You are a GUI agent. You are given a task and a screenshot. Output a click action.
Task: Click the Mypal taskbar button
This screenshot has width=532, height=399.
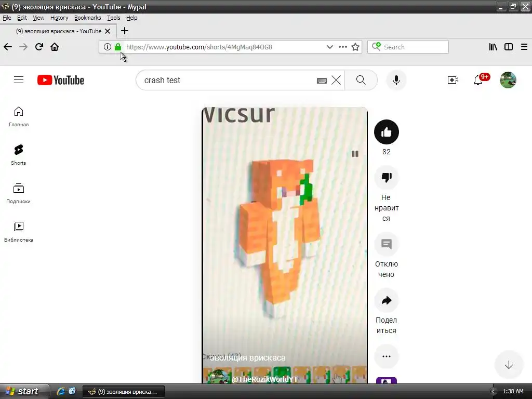(x=124, y=392)
